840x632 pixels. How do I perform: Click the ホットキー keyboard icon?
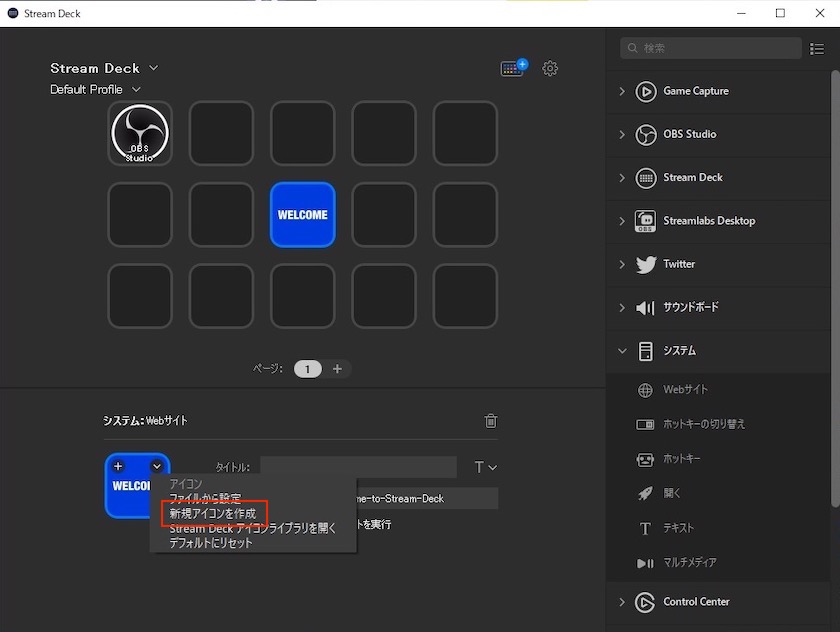point(645,459)
